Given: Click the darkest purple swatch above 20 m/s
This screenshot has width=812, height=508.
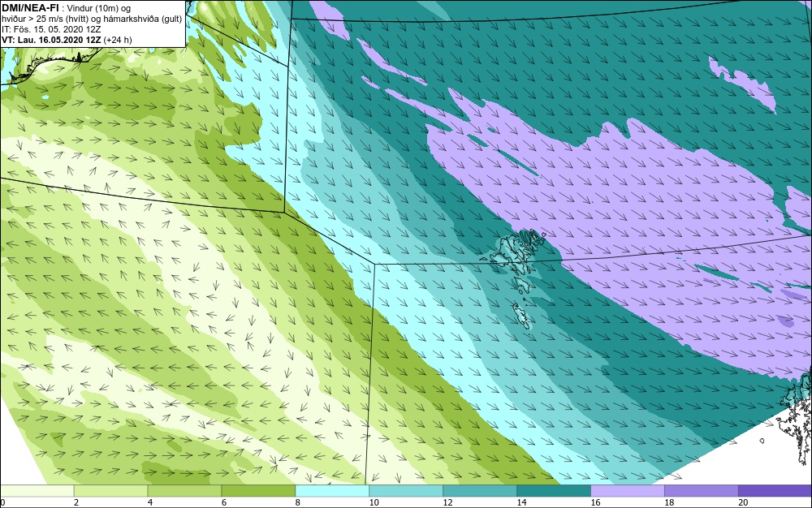Looking at the screenshot, I should 775,490.
